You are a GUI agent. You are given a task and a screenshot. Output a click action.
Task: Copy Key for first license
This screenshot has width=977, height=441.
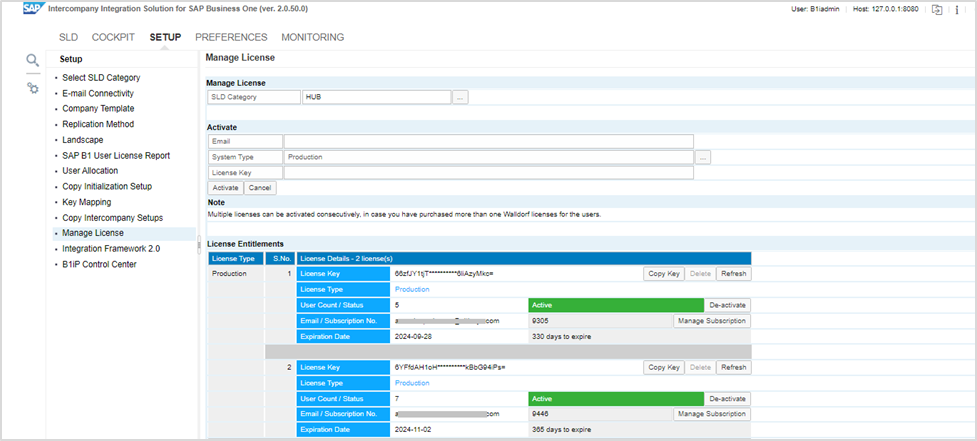[664, 273]
